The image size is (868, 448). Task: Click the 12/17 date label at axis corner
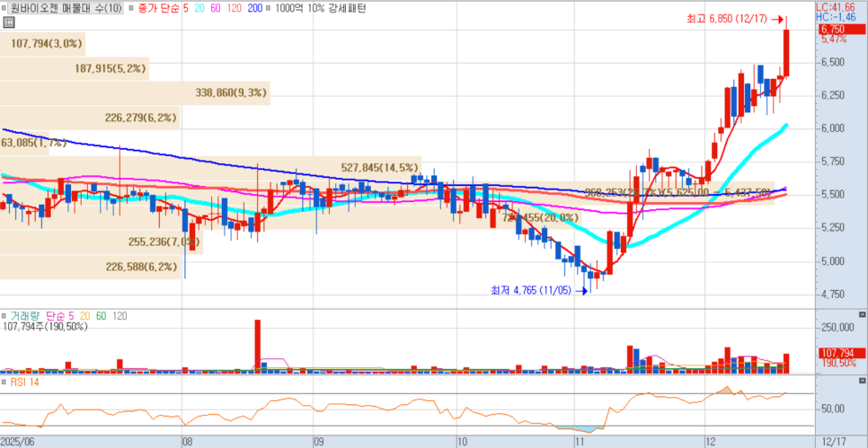click(832, 442)
